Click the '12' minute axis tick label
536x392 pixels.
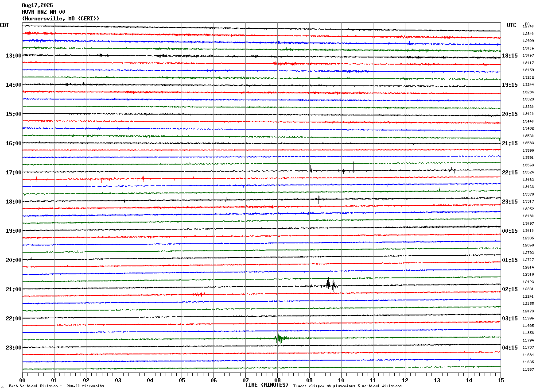[x=405, y=380]
